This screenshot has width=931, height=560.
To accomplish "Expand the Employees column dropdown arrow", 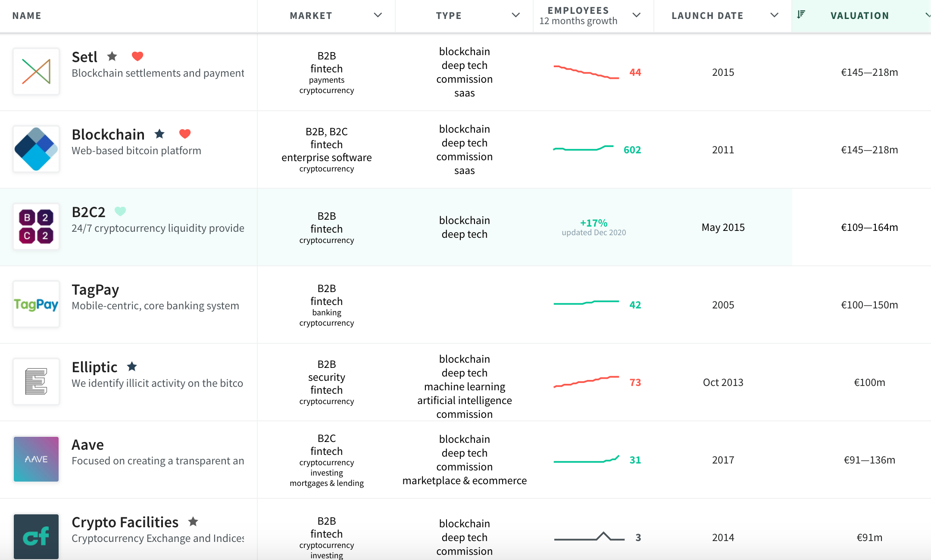I will point(636,16).
